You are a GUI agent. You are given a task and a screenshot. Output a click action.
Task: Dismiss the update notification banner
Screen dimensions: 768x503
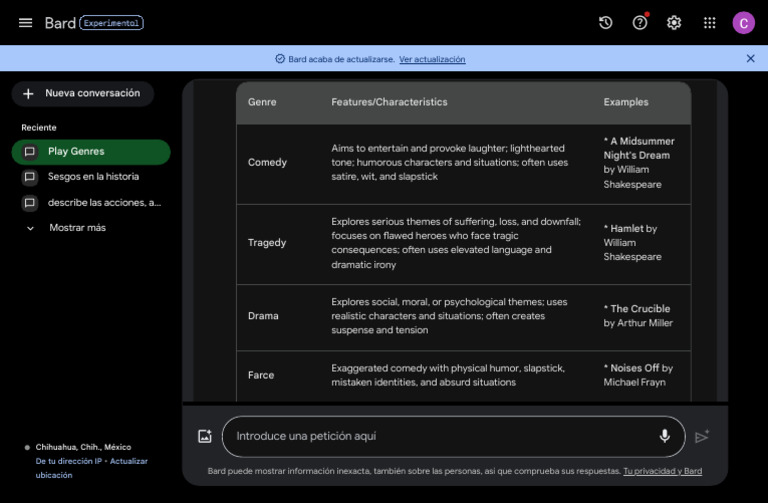click(x=750, y=59)
